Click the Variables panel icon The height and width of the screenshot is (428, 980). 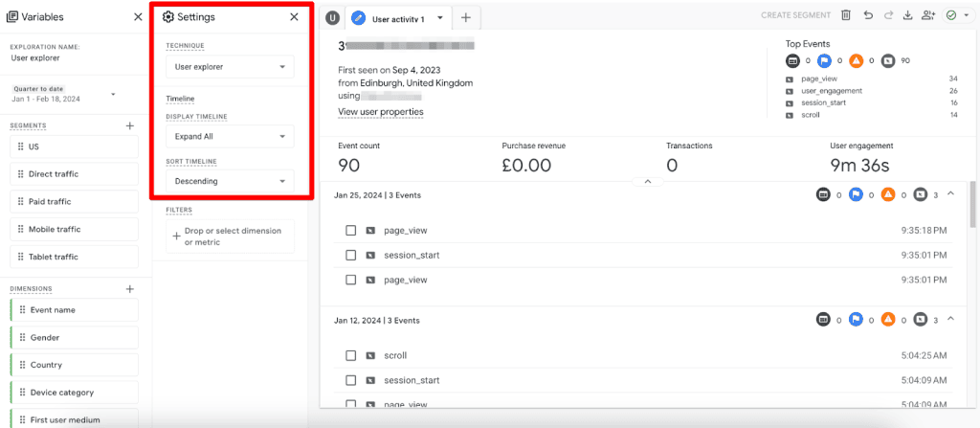pos(11,17)
